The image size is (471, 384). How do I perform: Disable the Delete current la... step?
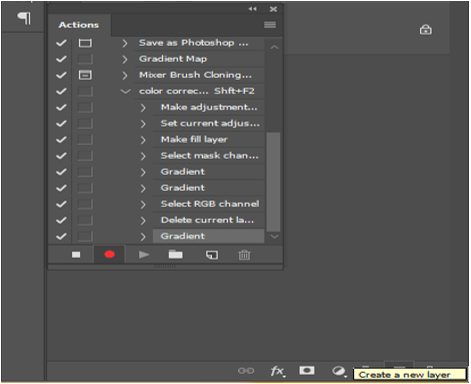coord(61,220)
